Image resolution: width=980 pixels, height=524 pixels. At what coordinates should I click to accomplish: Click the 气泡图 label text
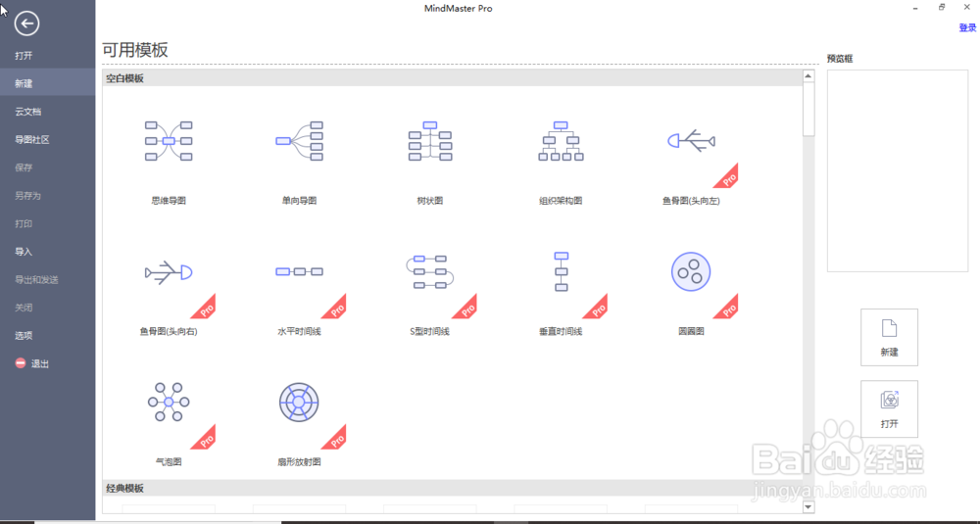click(169, 461)
